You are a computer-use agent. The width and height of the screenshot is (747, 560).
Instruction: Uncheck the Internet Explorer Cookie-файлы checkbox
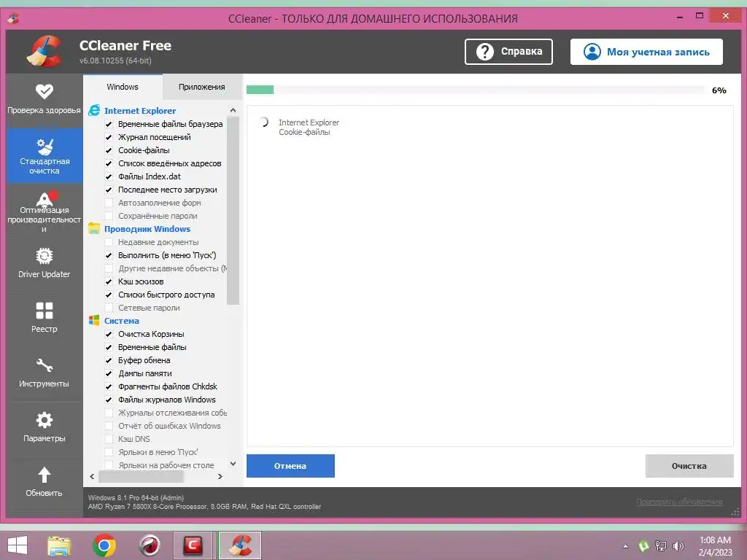(x=109, y=150)
